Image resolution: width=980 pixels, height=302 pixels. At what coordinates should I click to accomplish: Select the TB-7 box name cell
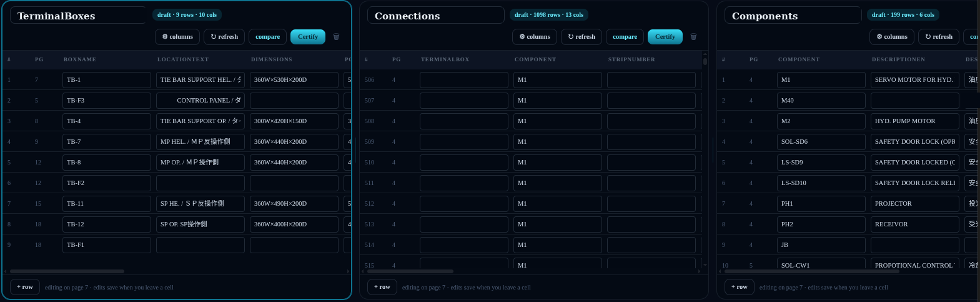(x=107, y=142)
